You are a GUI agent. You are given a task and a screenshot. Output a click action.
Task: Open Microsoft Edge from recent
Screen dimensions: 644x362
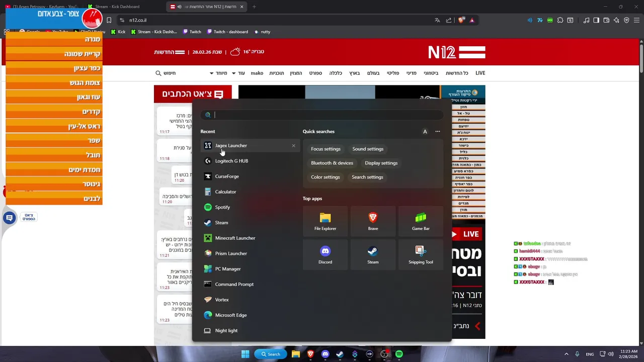click(250, 315)
